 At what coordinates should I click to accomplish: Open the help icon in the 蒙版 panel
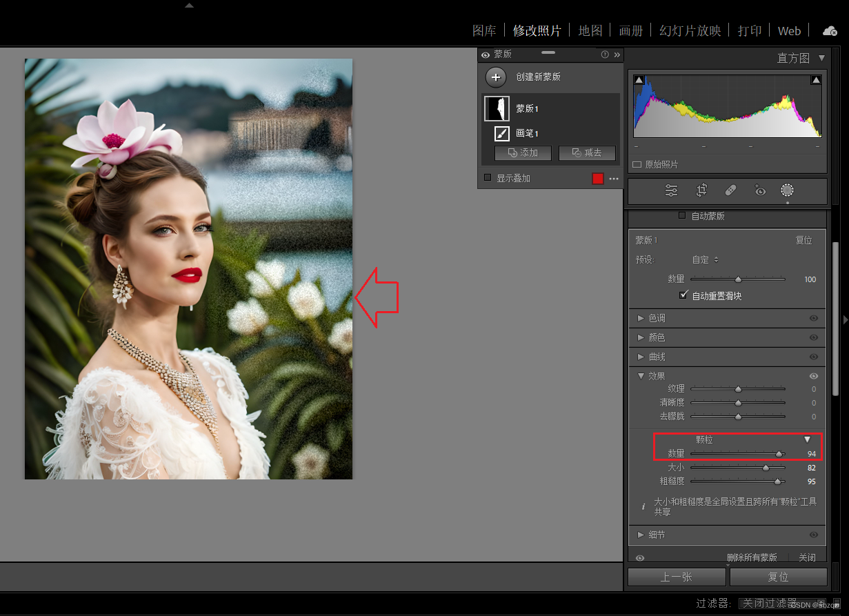coord(605,54)
